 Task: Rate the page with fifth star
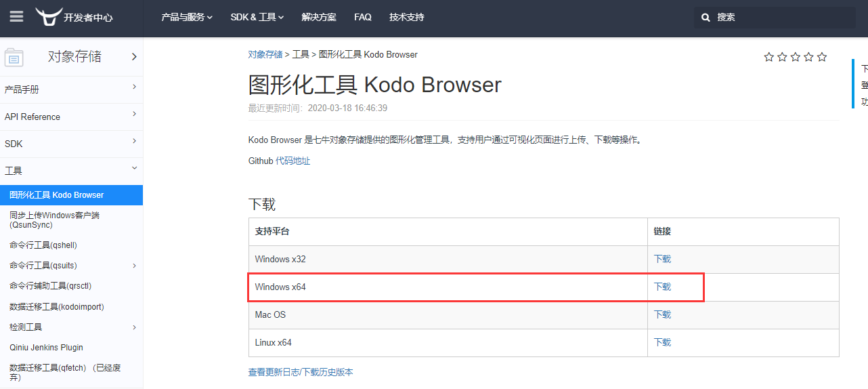(x=821, y=57)
